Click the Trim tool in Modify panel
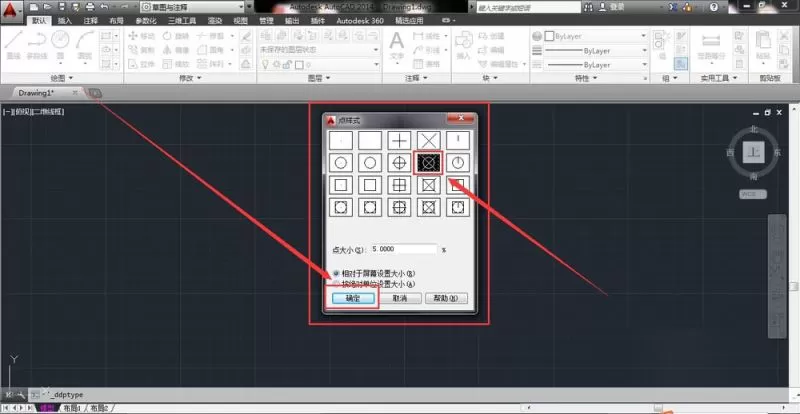 click(211, 36)
